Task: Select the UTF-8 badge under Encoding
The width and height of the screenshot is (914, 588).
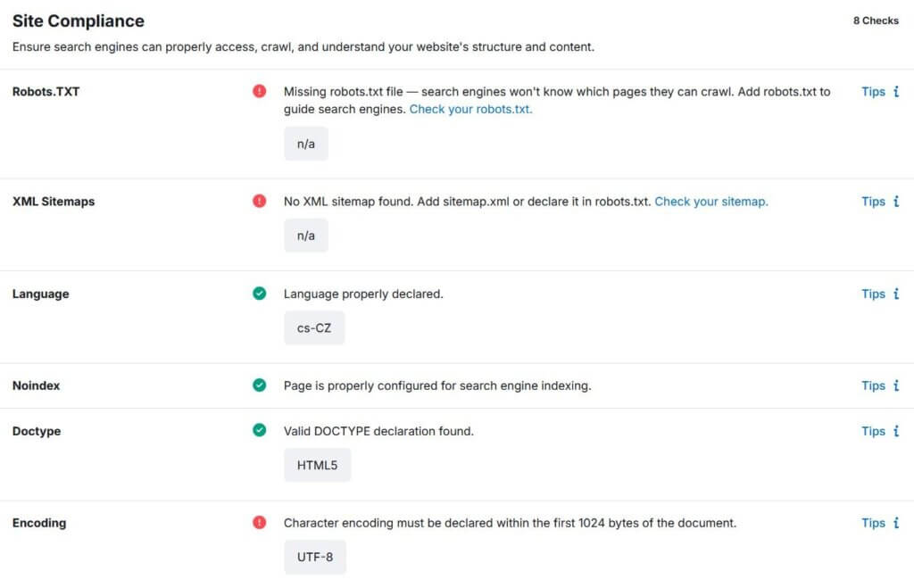Action: pos(314,556)
